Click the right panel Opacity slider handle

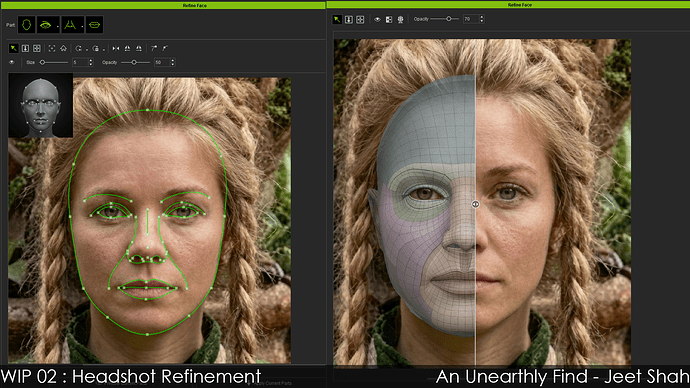pyautogui.click(x=448, y=19)
